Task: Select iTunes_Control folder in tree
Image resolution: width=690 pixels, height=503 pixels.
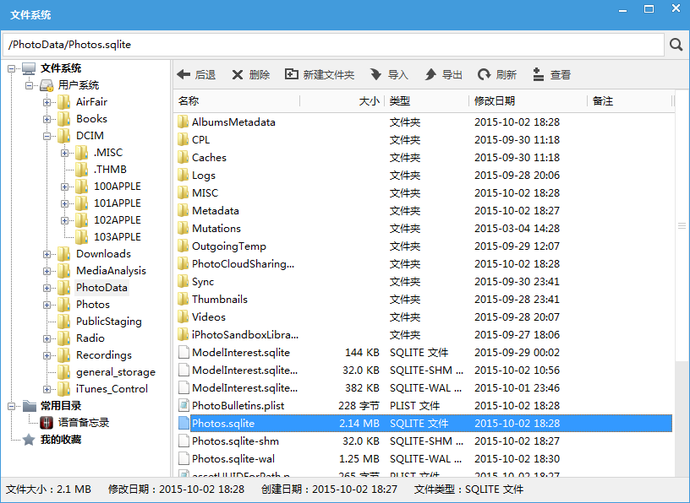Action: [112, 389]
